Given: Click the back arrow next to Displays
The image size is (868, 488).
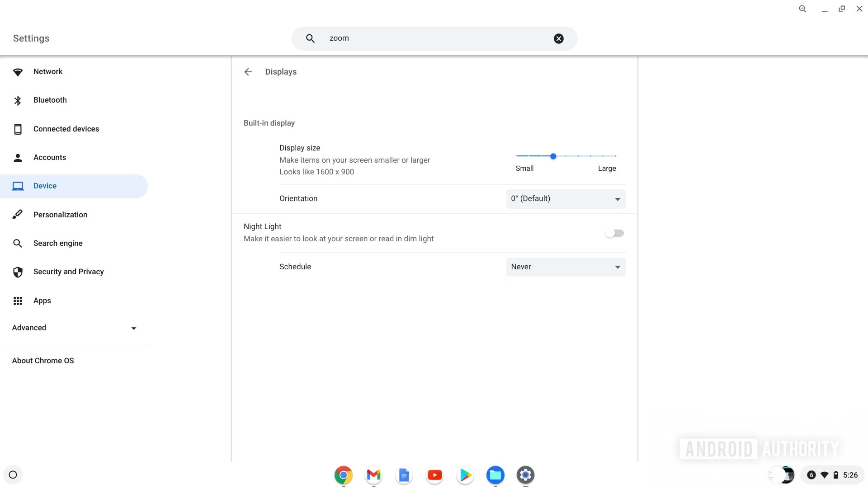Looking at the screenshot, I should [x=248, y=72].
